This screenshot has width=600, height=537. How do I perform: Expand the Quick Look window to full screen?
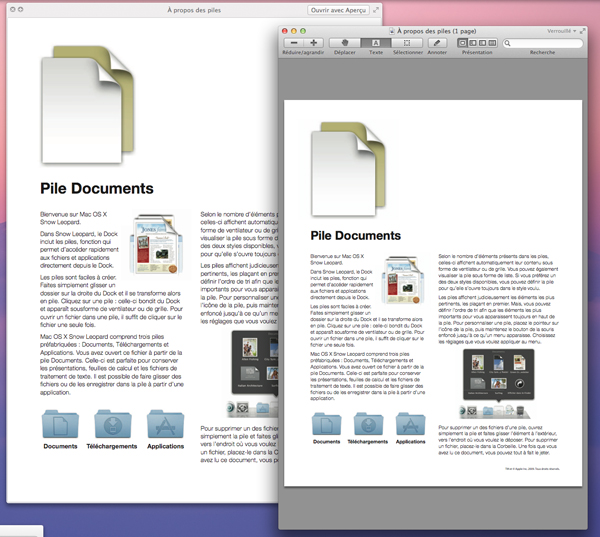[376, 10]
